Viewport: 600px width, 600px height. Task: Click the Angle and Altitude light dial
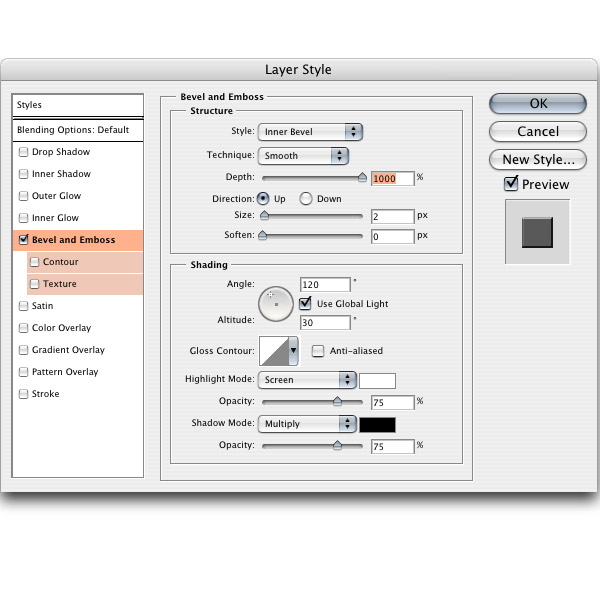pyautogui.click(x=276, y=304)
